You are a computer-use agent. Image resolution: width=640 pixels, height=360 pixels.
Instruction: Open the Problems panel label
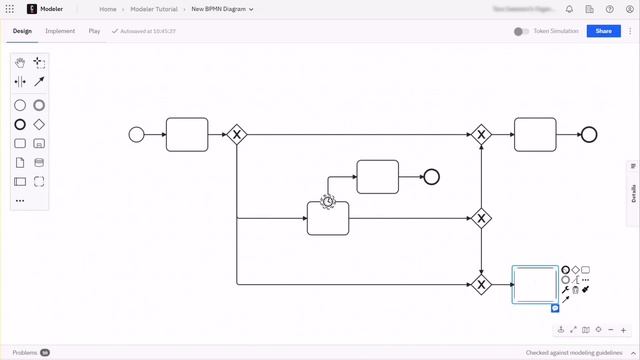(25, 353)
